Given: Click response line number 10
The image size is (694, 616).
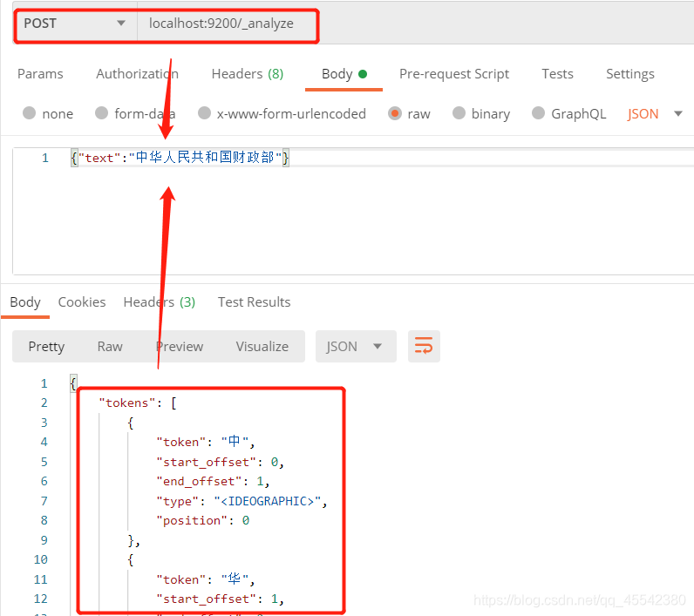Looking at the screenshot, I should [x=41, y=559].
